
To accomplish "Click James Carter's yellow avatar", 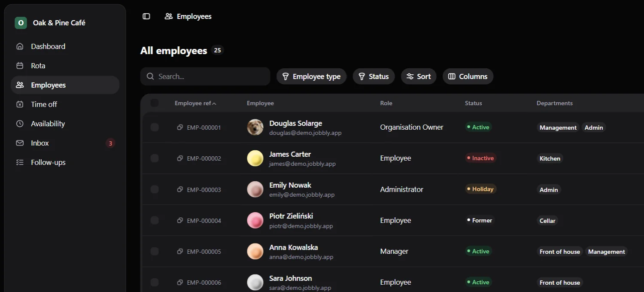I will pos(255,158).
